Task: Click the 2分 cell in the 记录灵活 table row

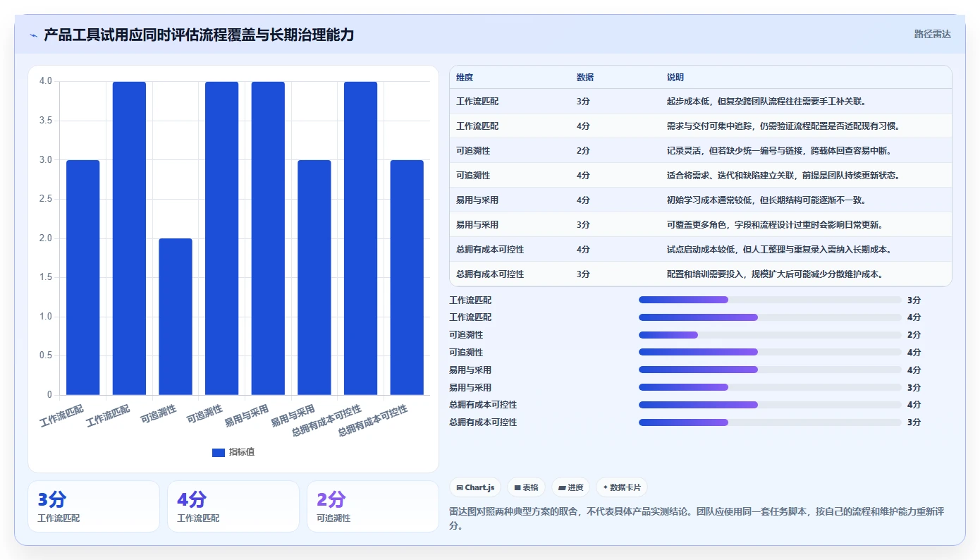Action: tap(583, 151)
